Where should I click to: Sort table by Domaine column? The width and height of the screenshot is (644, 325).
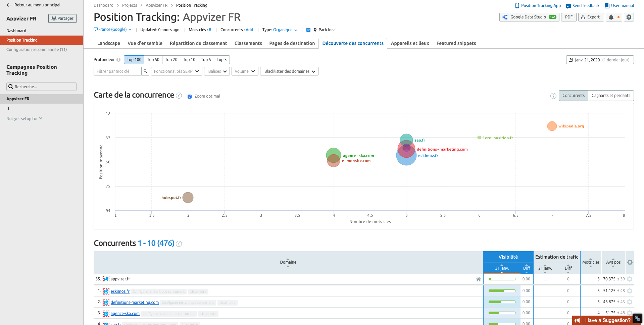click(x=288, y=262)
